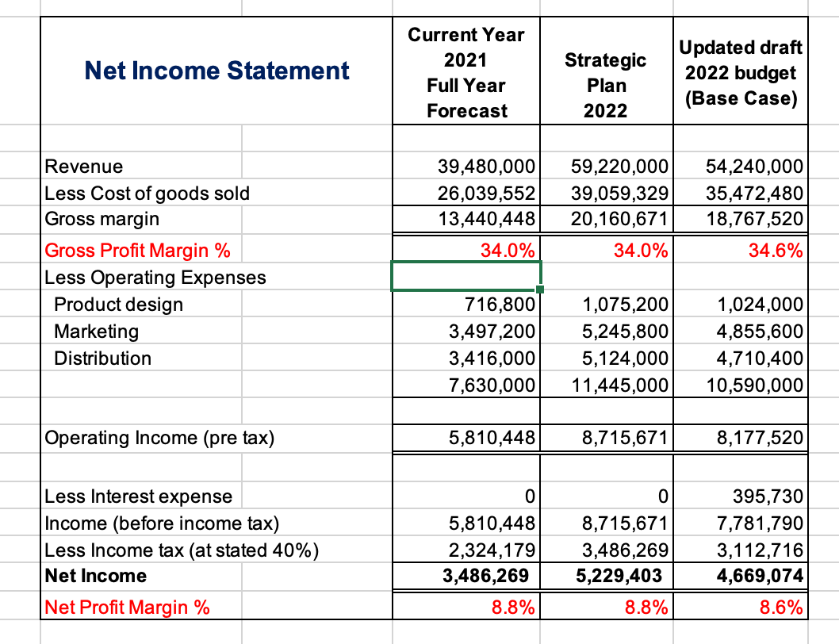Click the 'Income (before income tax)' label
The height and width of the screenshot is (644, 839).
click(162, 523)
